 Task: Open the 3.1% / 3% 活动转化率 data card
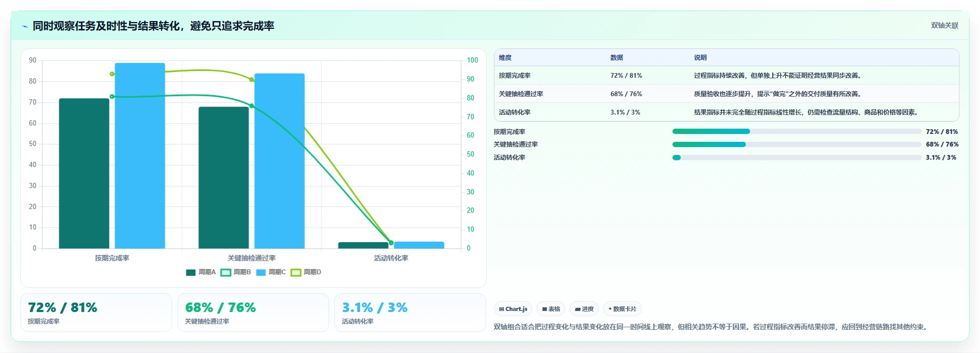click(410, 313)
